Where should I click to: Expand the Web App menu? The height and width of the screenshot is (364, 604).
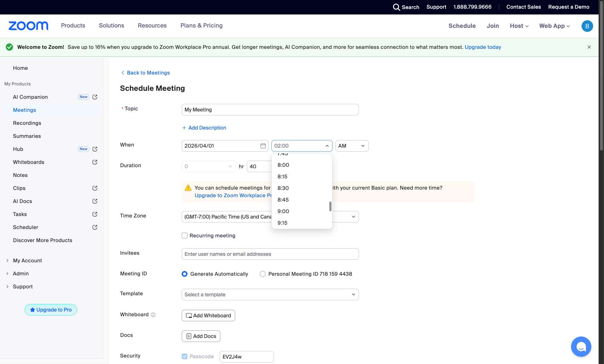pos(554,26)
